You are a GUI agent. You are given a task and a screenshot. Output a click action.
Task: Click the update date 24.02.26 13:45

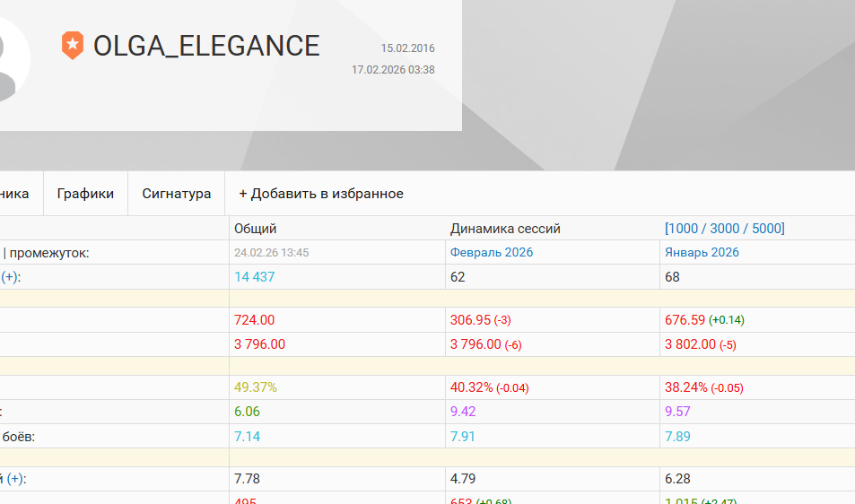272,252
